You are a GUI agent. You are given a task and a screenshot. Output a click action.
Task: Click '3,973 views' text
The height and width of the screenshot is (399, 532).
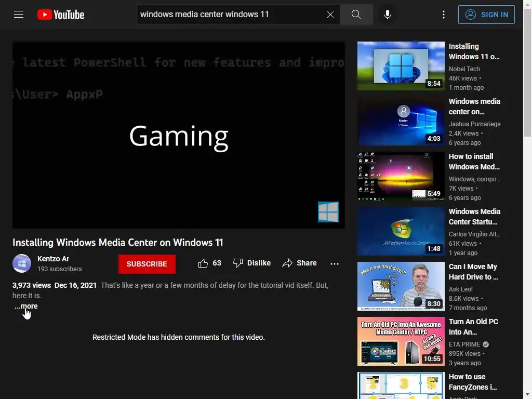click(x=32, y=285)
